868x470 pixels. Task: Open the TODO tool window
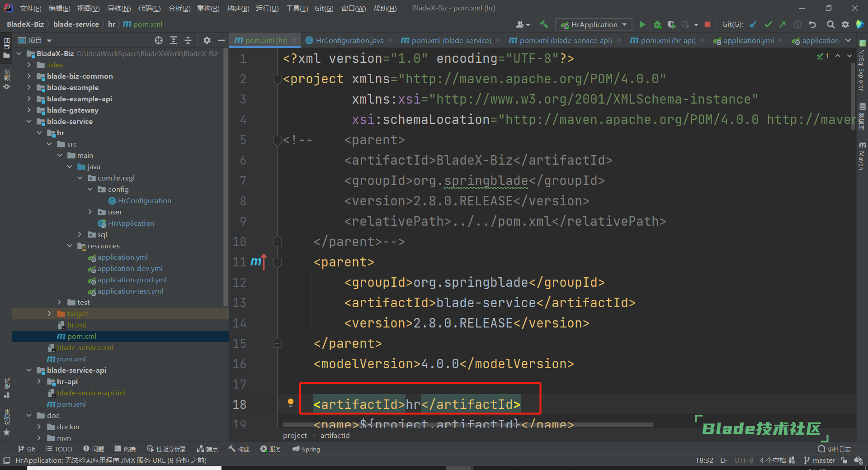(x=59, y=449)
